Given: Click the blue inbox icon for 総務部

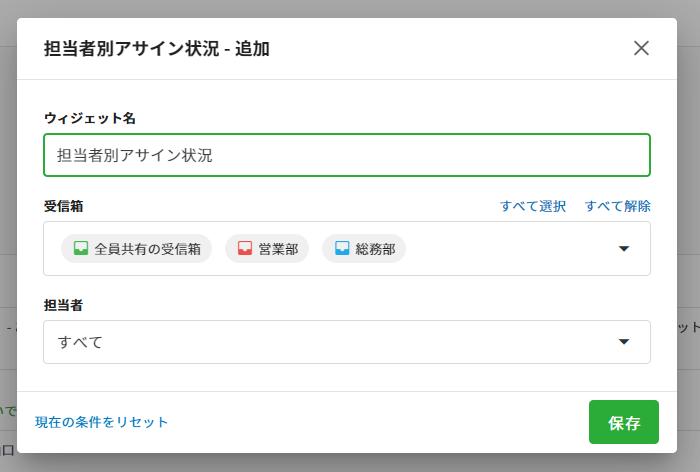Looking at the screenshot, I should 342,249.
